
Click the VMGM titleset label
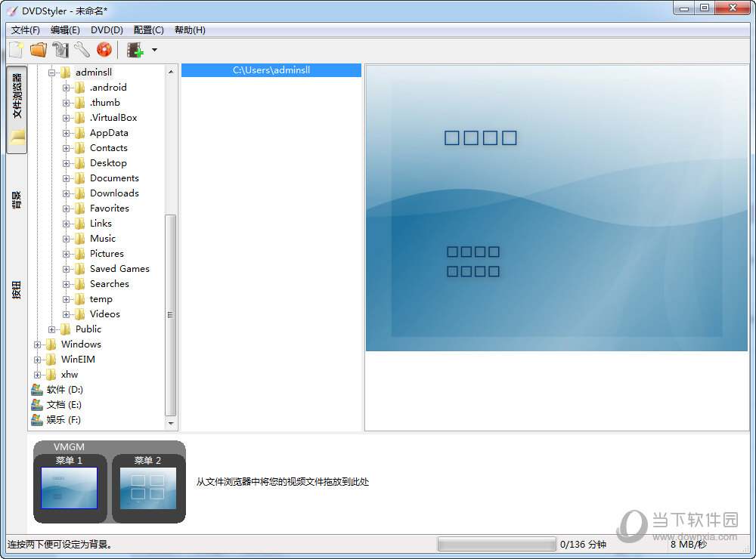pyautogui.click(x=69, y=446)
